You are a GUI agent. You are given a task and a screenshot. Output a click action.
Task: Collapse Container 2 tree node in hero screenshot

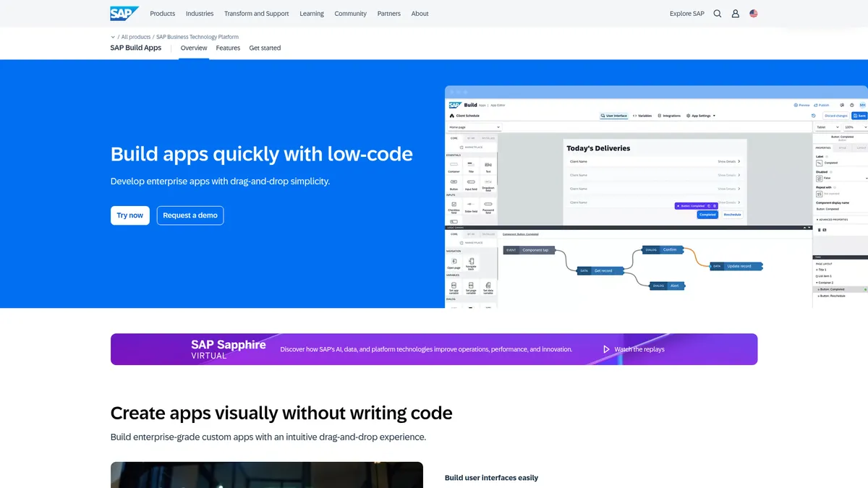(x=817, y=282)
